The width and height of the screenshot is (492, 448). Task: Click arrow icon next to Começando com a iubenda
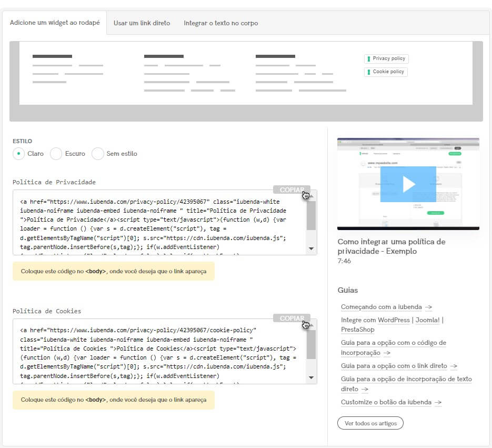[429, 307]
